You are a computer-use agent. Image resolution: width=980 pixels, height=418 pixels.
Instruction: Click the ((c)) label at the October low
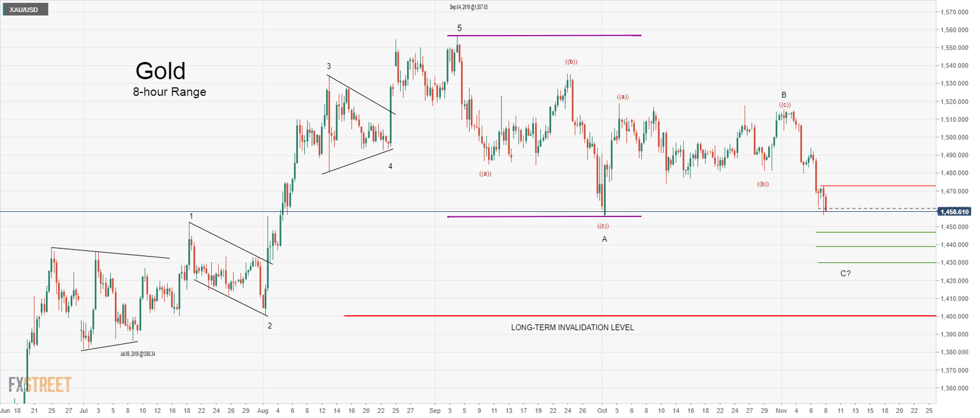click(602, 225)
